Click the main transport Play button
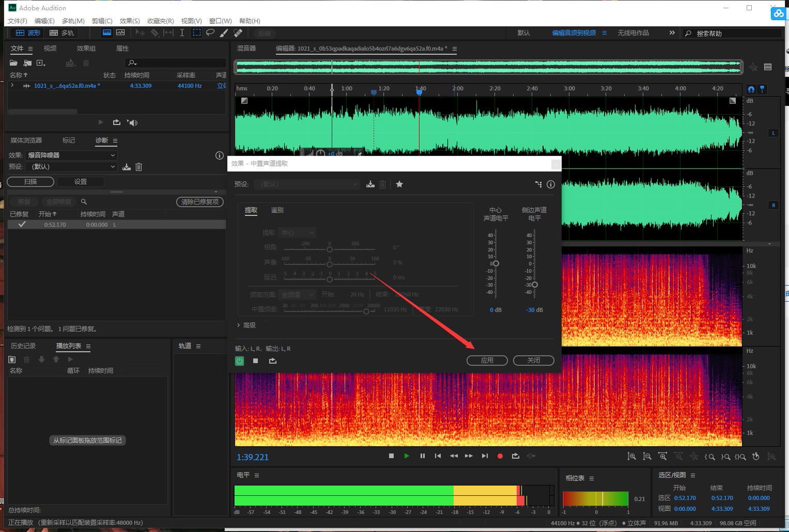 pyautogui.click(x=407, y=456)
